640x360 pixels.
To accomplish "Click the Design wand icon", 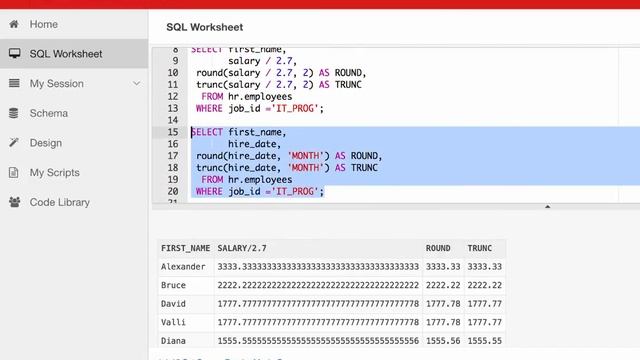I will pyautogui.click(x=14, y=142).
